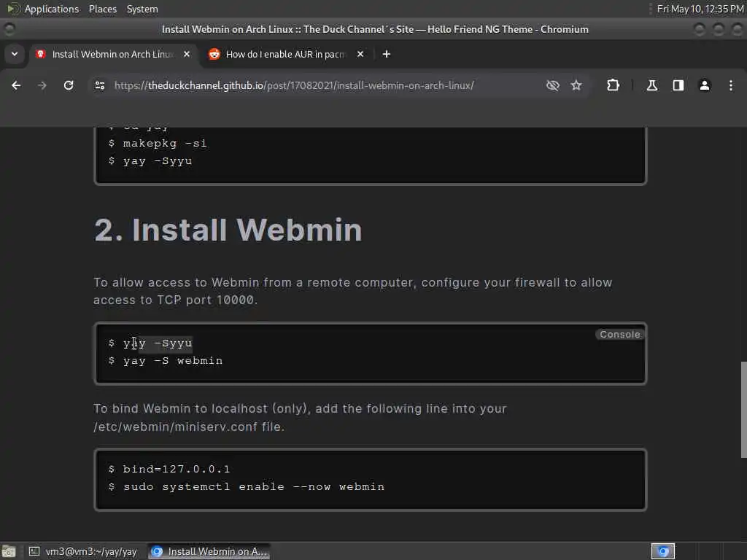This screenshot has height=560, width=747.
Task: Click the window menu button in title bar
Action: point(9,29)
